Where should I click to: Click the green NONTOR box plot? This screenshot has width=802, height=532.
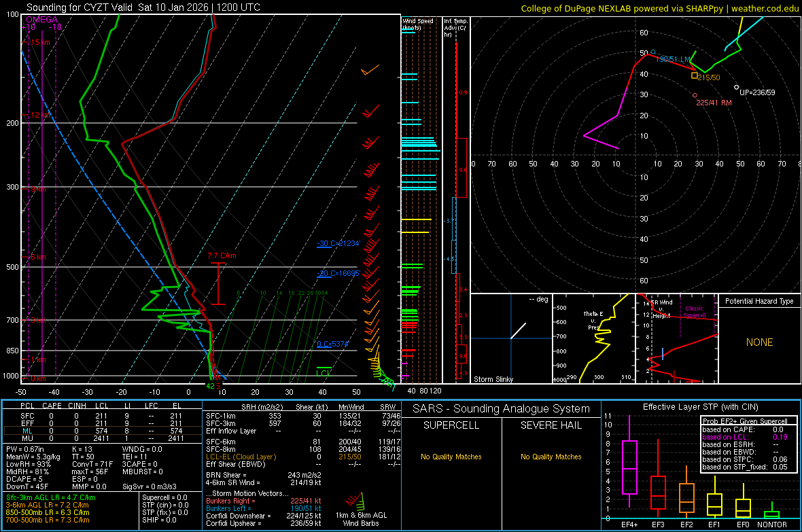tap(772, 510)
